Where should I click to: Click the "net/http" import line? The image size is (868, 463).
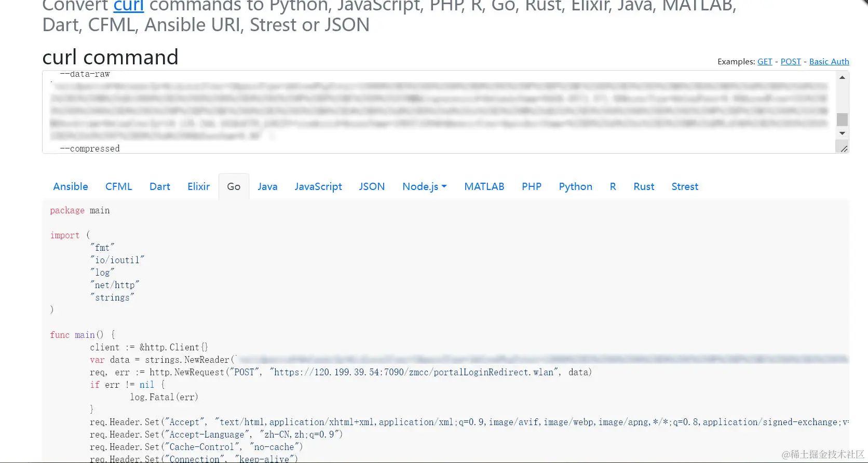(115, 285)
